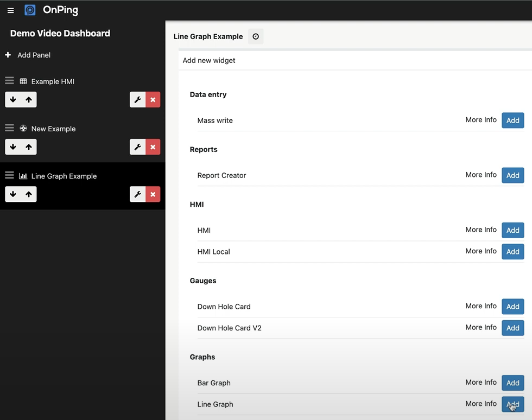Delete the New Example panel
Screen dimensions: 532x420
tap(153, 147)
